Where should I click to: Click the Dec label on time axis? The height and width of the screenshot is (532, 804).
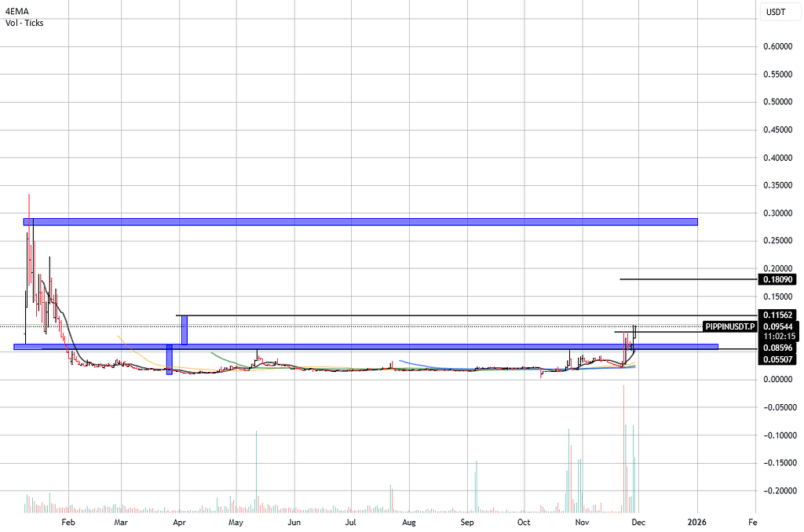pos(638,521)
